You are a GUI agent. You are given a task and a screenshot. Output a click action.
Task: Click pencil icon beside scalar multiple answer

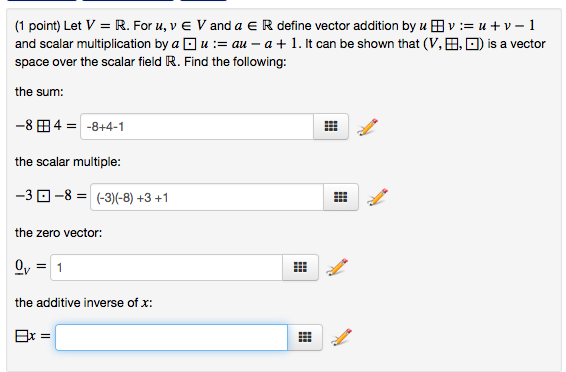378,197
